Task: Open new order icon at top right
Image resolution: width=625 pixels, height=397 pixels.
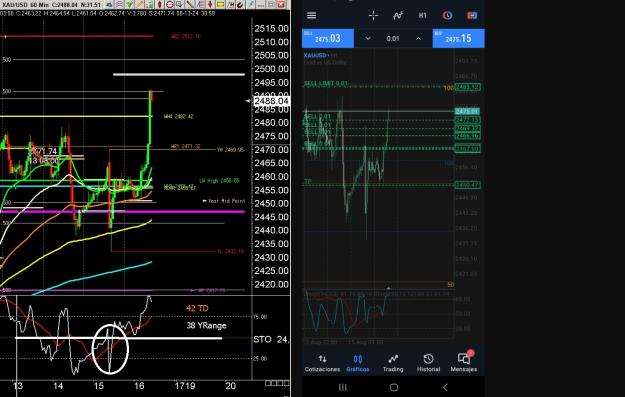Action: pyautogui.click(x=472, y=16)
